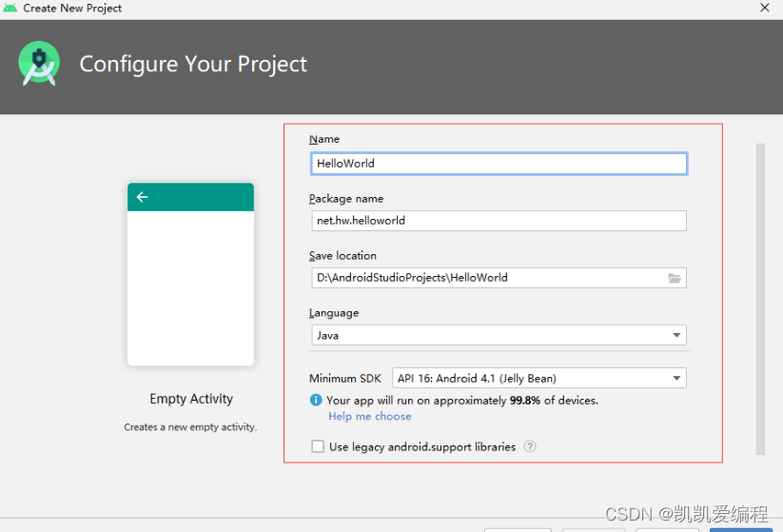Screen dimensions: 783x532
Task: Click the Empty Activity label text
Action: point(191,399)
